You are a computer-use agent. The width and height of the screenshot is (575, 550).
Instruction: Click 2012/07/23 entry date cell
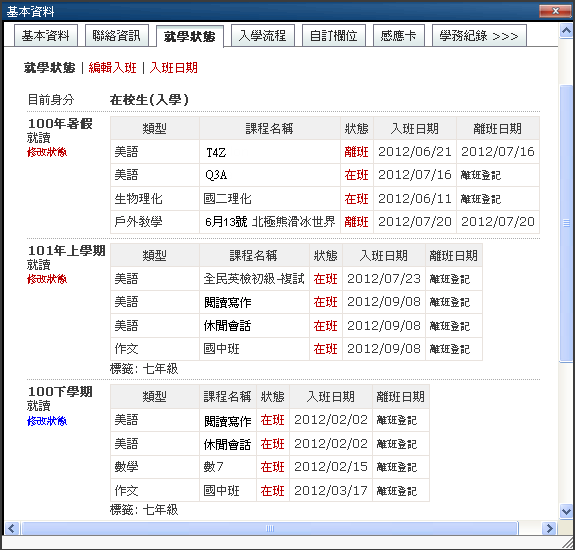pos(384,279)
